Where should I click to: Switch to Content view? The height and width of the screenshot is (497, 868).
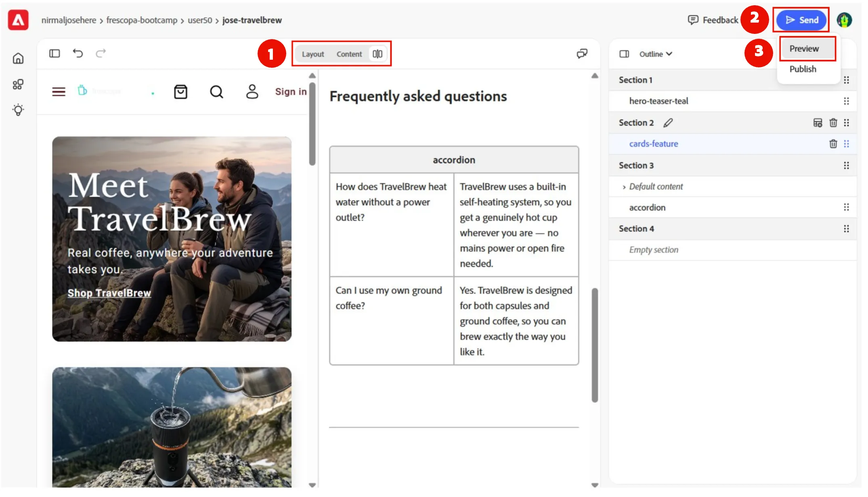tap(349, 54)
